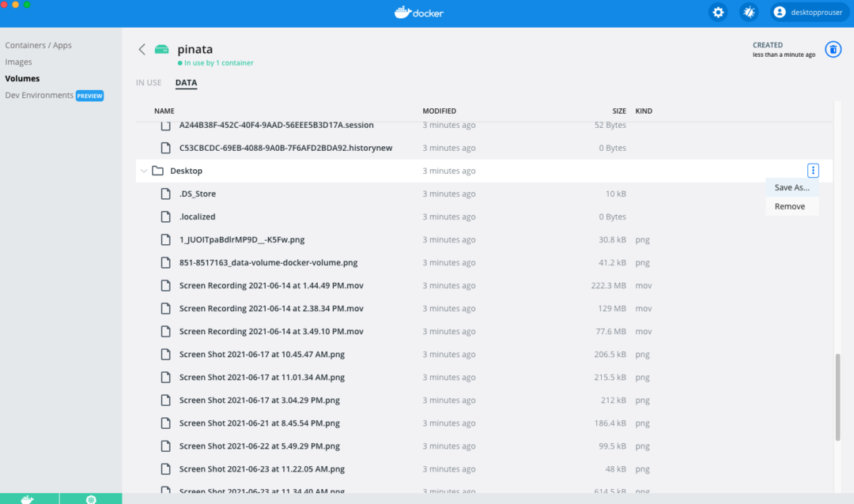Select the IN USE tab
The image size is (854, 504).
click(149, 82)
